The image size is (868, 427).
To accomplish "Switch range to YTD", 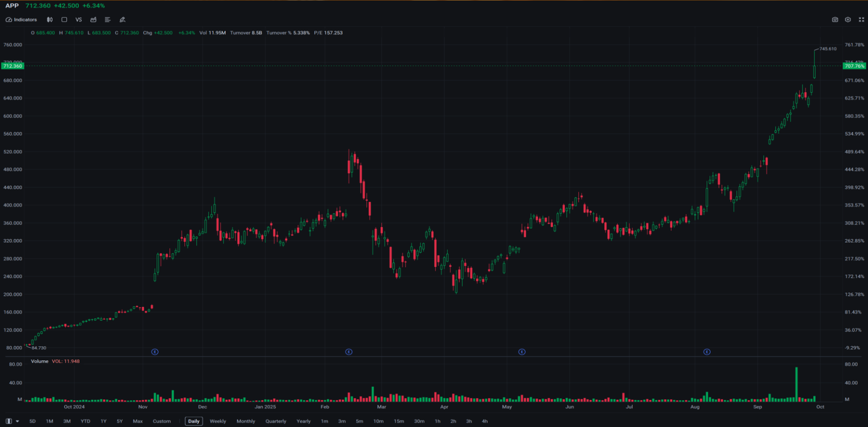I will [85, 421].
